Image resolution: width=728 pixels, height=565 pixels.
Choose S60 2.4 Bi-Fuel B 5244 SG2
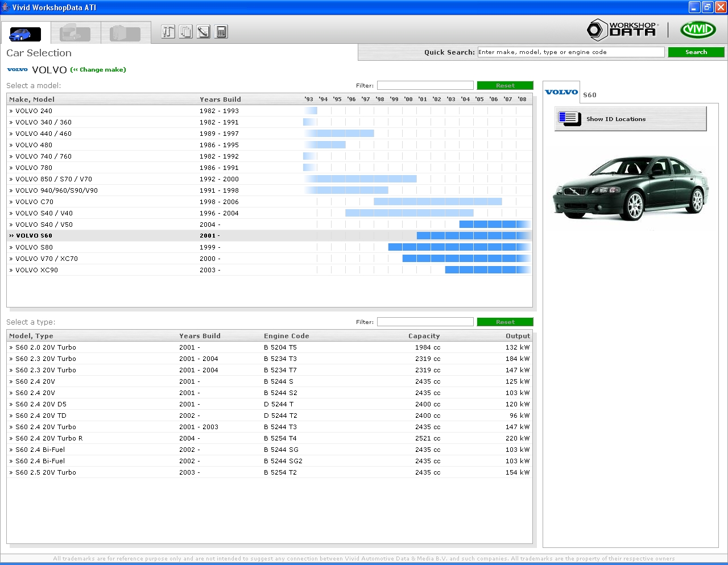pos(270,461)
